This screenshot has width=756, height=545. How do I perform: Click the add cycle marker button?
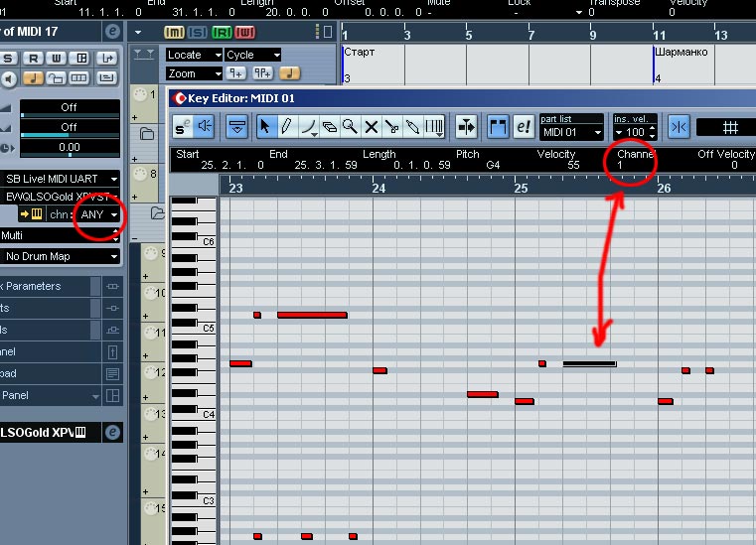[x=263, y=73]
